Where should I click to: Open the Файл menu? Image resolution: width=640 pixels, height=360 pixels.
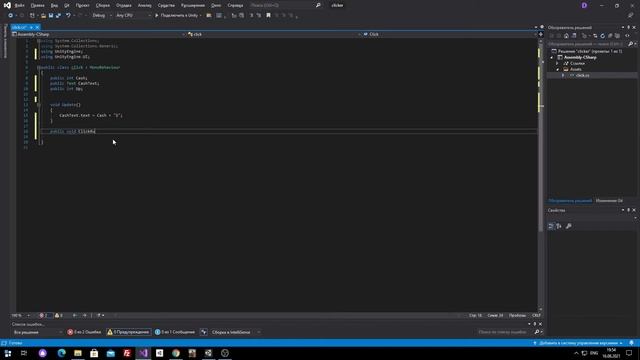(19, 5)
